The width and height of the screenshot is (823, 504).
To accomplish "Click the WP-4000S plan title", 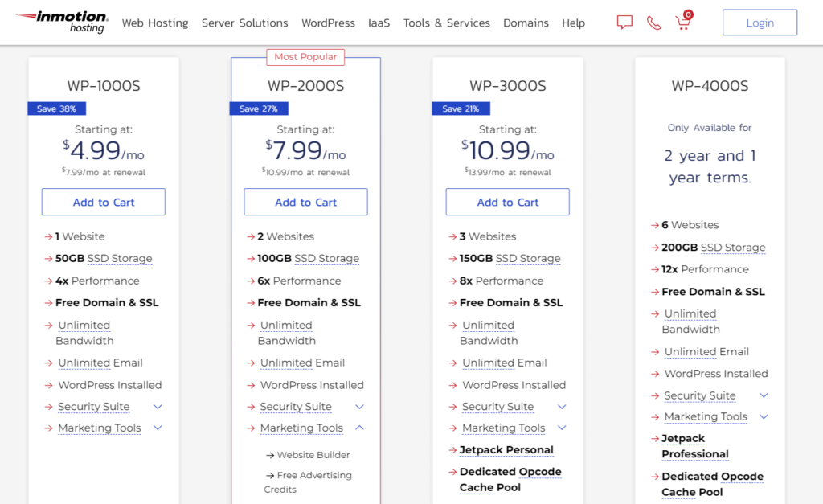I will pos(710,85).
